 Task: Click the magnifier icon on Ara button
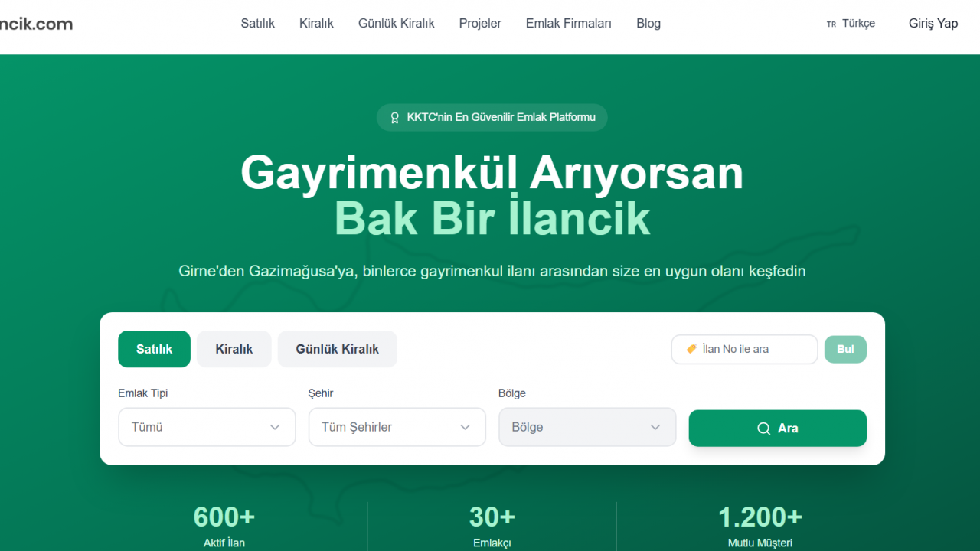pyautogui.click(x=763, y=429)
